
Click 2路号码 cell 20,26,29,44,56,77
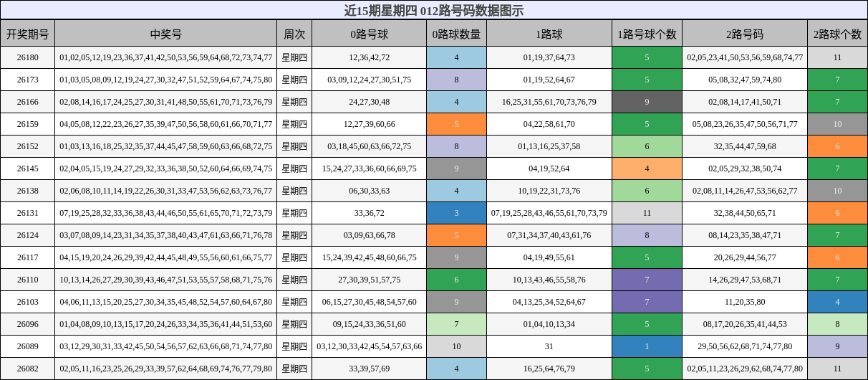(x=745, y=257)
